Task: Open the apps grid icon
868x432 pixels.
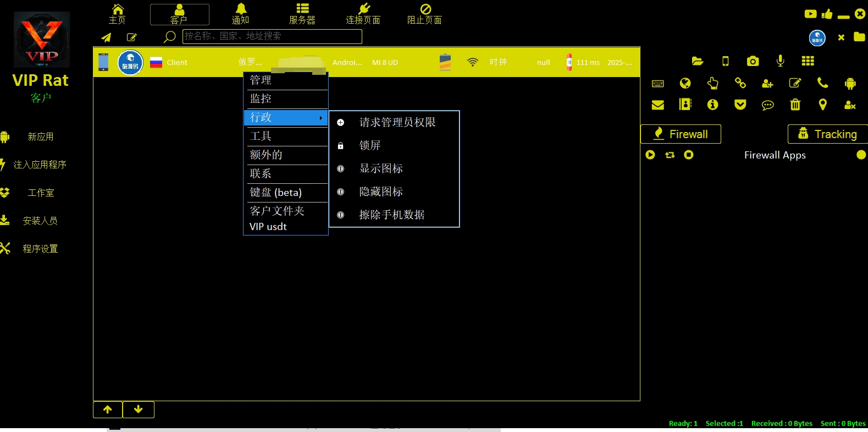Action: pos(808,61)
